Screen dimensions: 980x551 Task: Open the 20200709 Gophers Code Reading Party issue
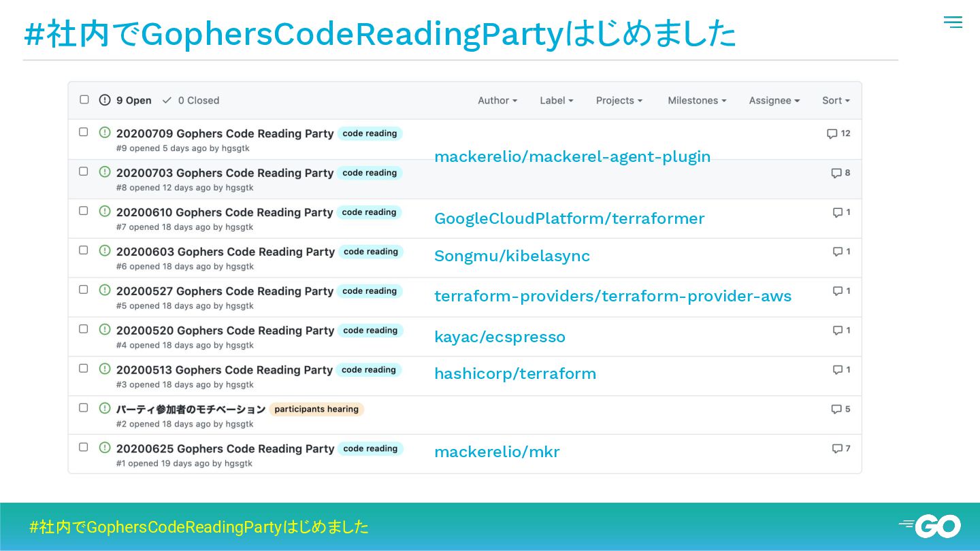tap(225, 134)
